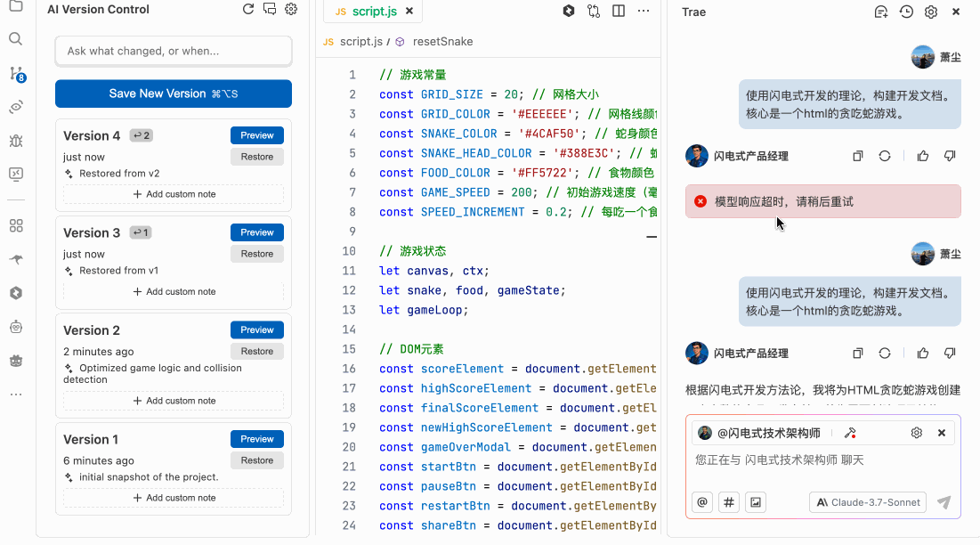980x545 pixels.
Task: Add custom note to Version 2
Action: (x=174, y=401)
